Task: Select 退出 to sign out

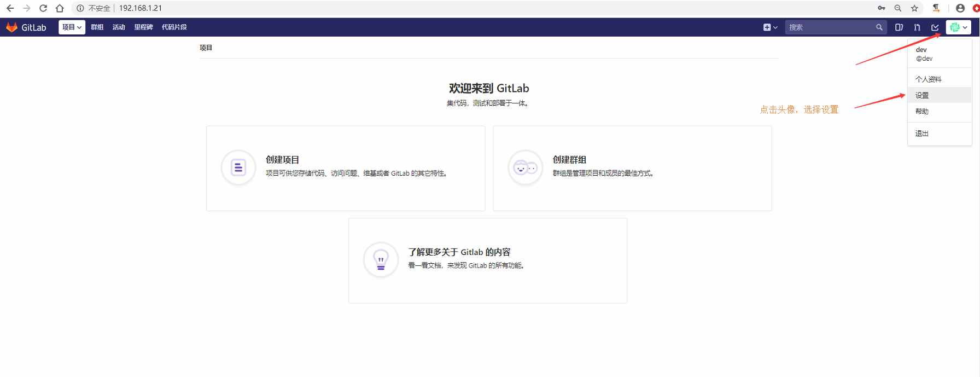Action: (940, 134)
